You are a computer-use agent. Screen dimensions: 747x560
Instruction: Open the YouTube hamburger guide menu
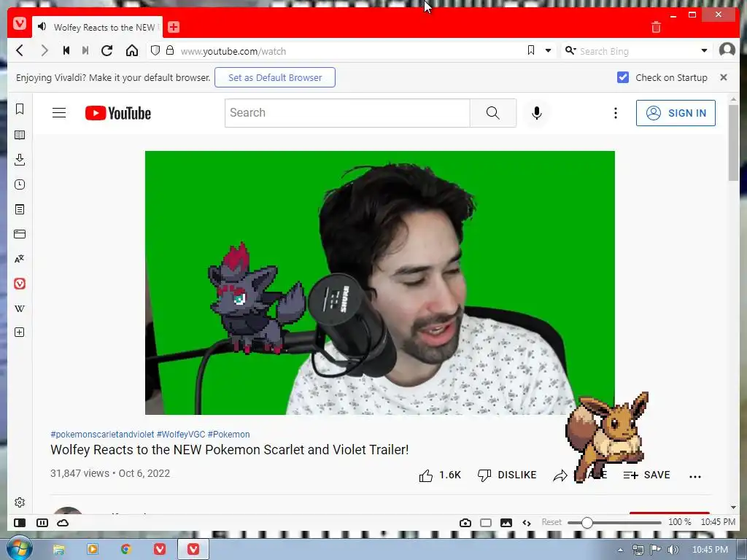pyautogui.click(x=59, y=113)
